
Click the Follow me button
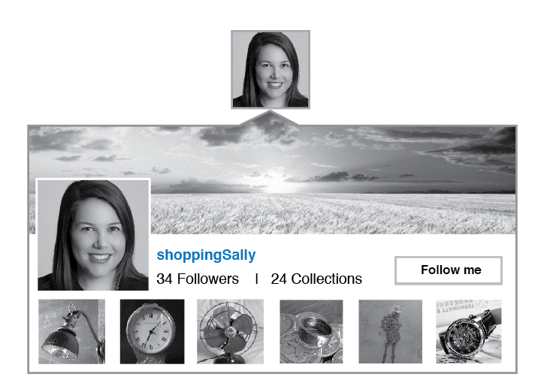[449, 270]
